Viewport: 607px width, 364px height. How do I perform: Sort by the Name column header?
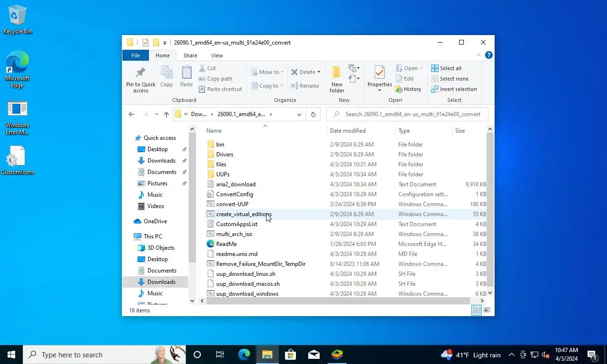click(x=265, y=131)
